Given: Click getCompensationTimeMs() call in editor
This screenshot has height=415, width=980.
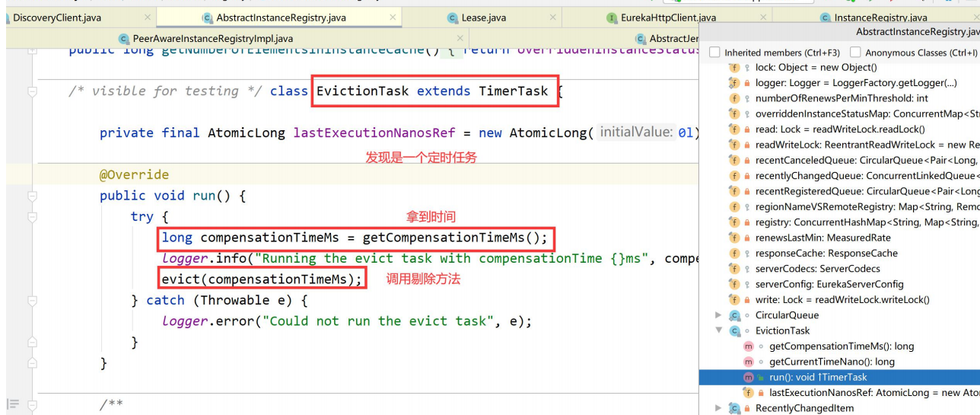Looking at the screenshot, I should point(455,238).
